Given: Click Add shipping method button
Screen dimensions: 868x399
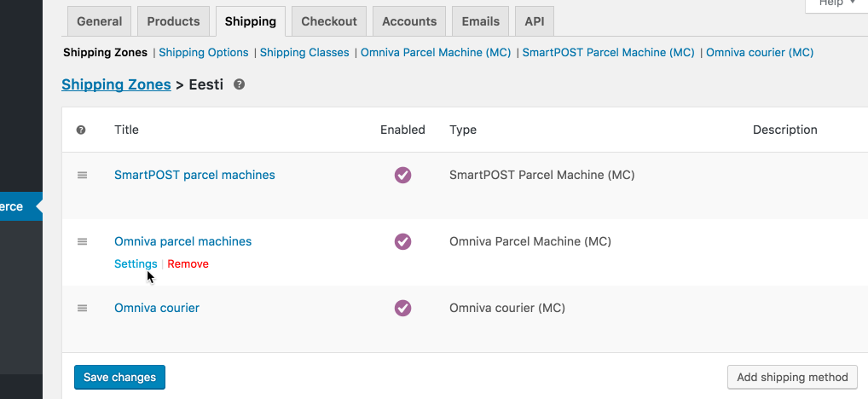Looking at the screenshot, I should tap(792, 378).
